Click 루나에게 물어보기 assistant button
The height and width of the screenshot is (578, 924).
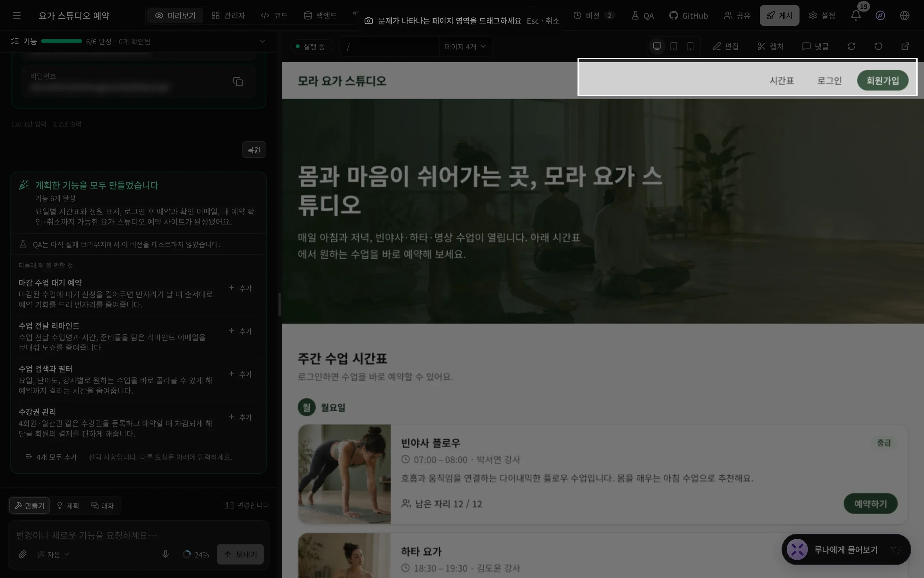pos(846,549)
